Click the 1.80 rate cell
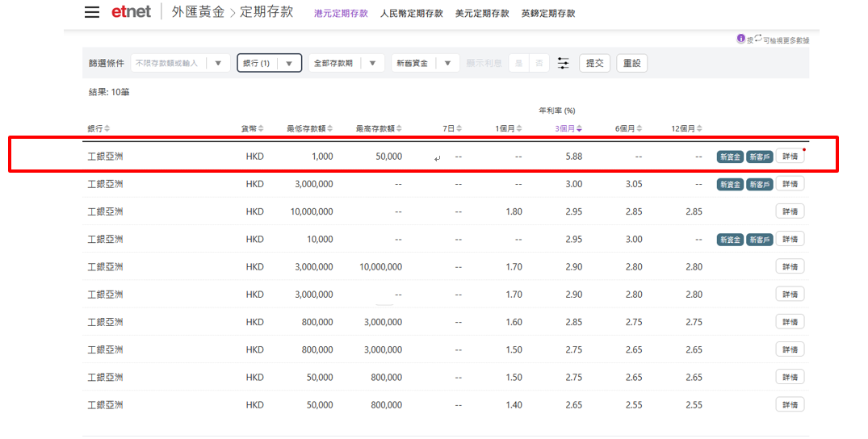Viewport: 868px width, 439px height. click(514, 212)
